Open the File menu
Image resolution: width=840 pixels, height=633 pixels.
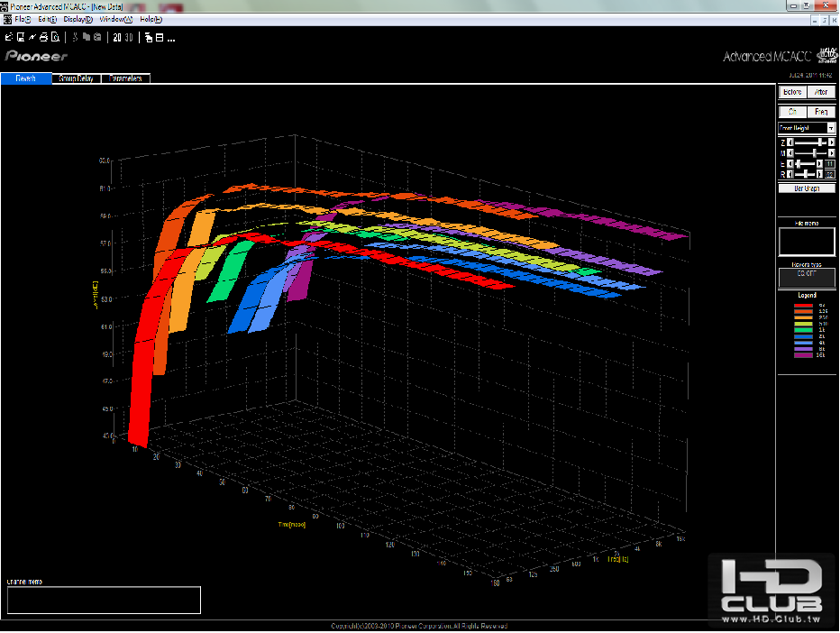click(22, 19)
